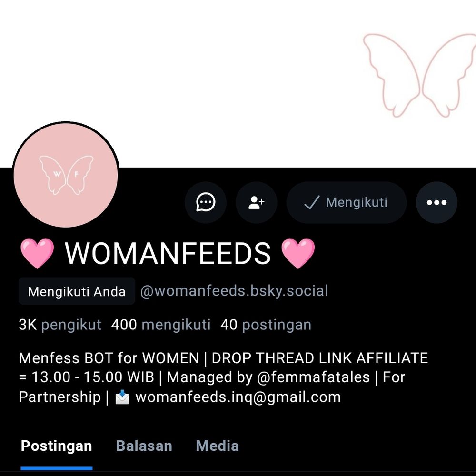View the 3K pengikut followers list

tap(60, 325)
